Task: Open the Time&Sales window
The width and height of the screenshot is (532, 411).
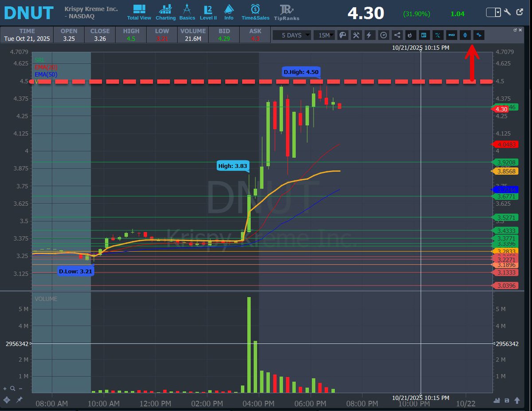Action: point(255,12)
